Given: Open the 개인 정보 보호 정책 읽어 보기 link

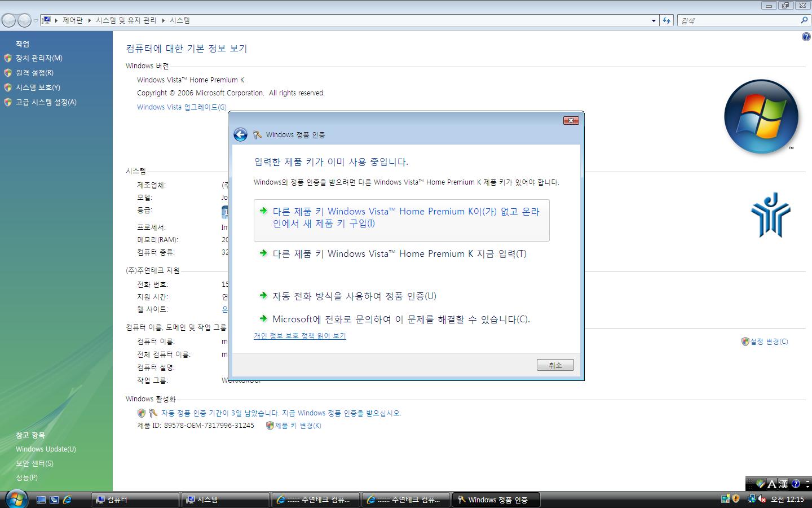Looking at the screenshot, I should tap(299, 336).
